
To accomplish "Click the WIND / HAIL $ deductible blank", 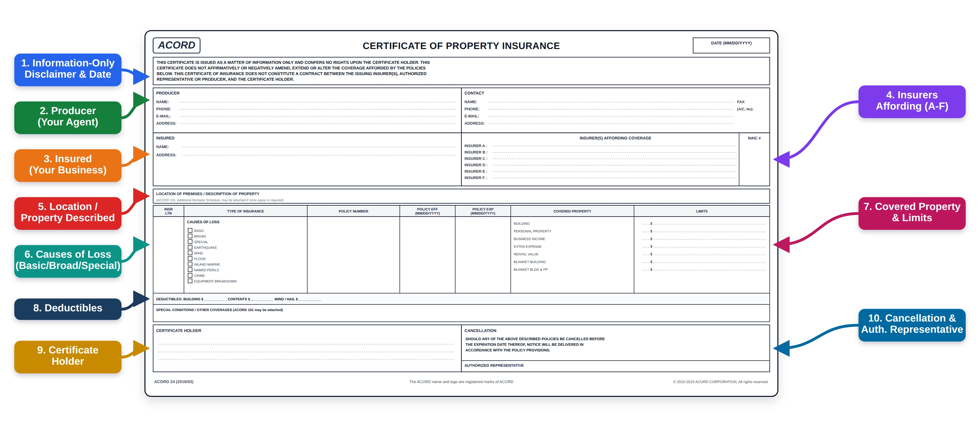I will pos(310,299).
